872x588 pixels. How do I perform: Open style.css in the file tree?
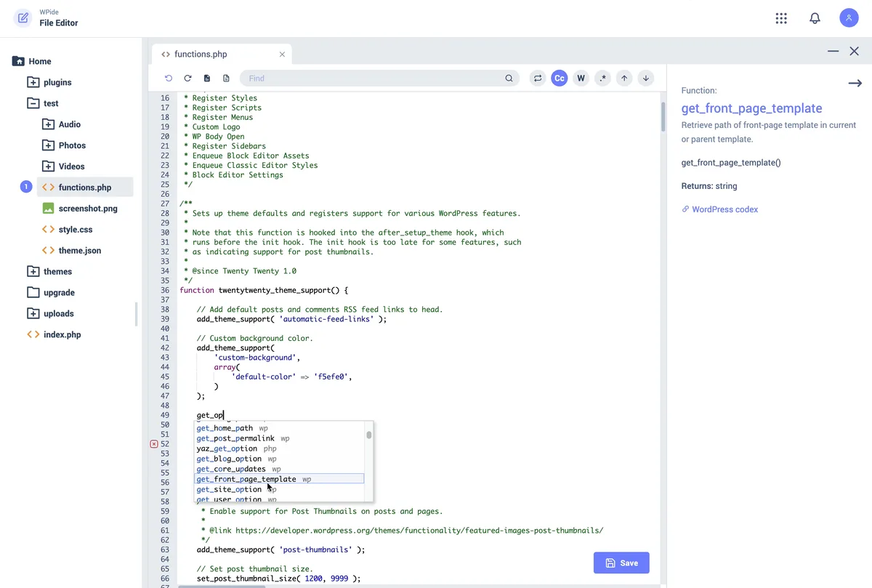pos(67,230)
